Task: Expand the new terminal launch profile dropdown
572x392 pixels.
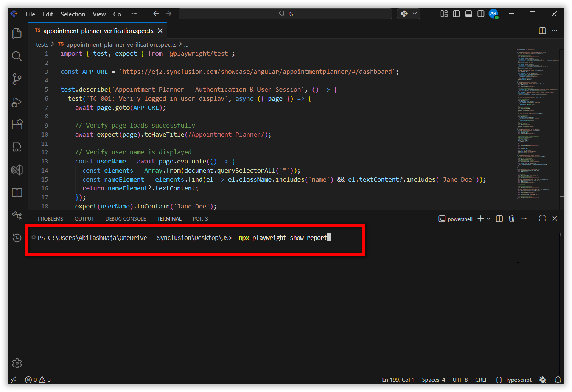Action: coord(488,219)
